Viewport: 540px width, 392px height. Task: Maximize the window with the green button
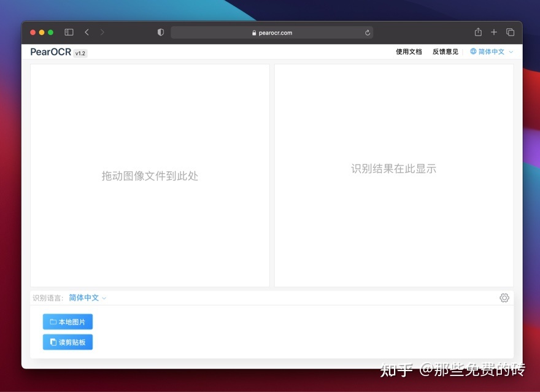pyautogui.click(x=50, y=33)
